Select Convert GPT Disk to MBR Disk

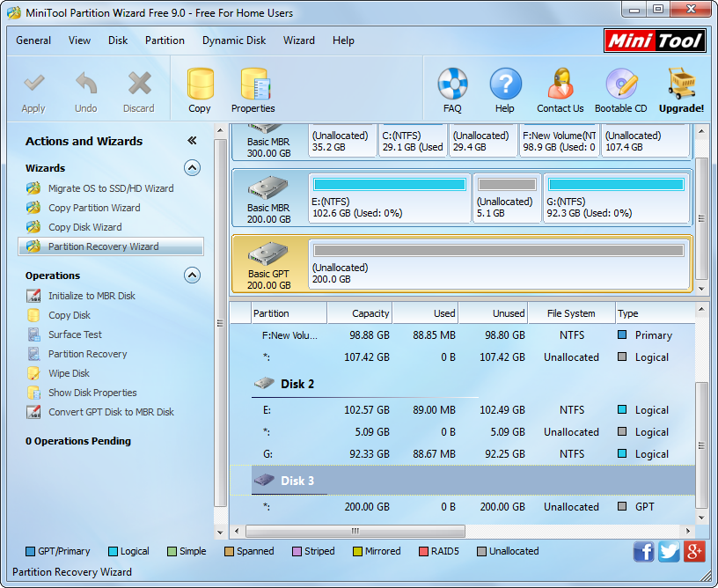(111, 412)
